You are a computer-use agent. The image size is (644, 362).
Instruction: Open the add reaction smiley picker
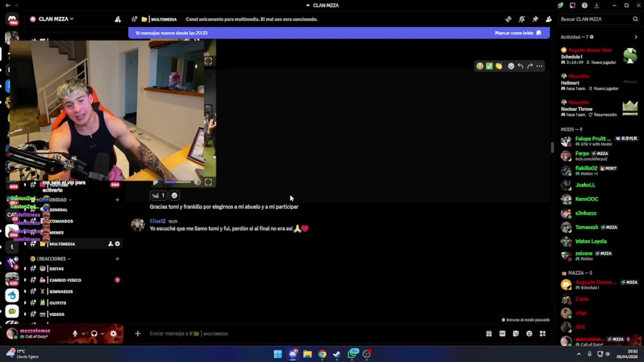(x=511, y=66)
